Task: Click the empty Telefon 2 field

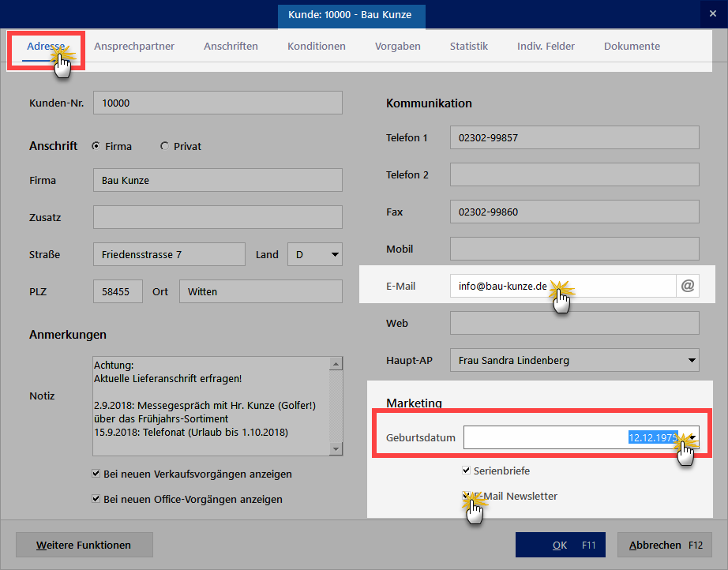Action: (x=574, y=174)
